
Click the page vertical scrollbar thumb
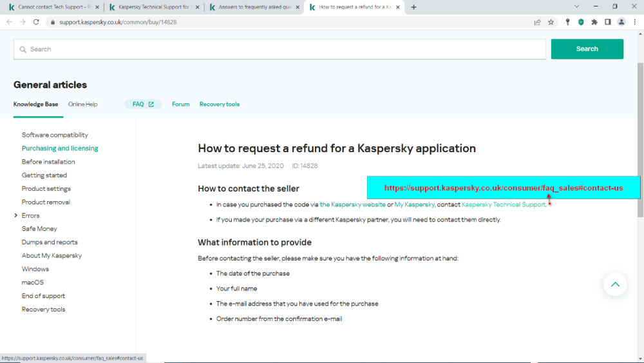tap(640, 140)
